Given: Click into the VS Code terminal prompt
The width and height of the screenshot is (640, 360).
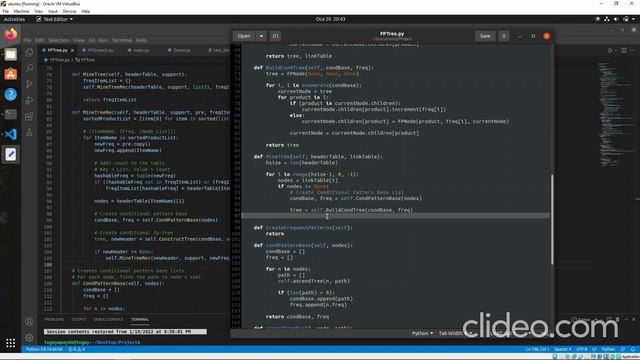Looking at the screenshot, I should tap(92, 342).
